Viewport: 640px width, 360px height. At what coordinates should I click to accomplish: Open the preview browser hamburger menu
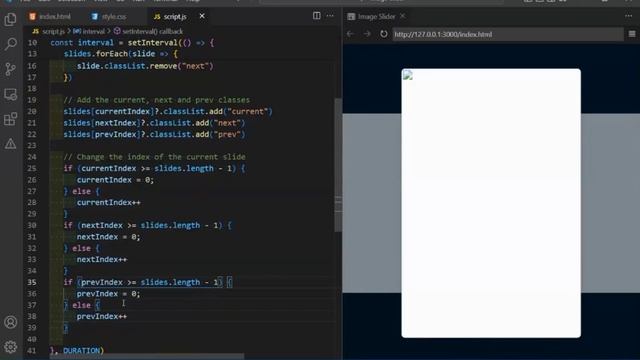[631, 34]
